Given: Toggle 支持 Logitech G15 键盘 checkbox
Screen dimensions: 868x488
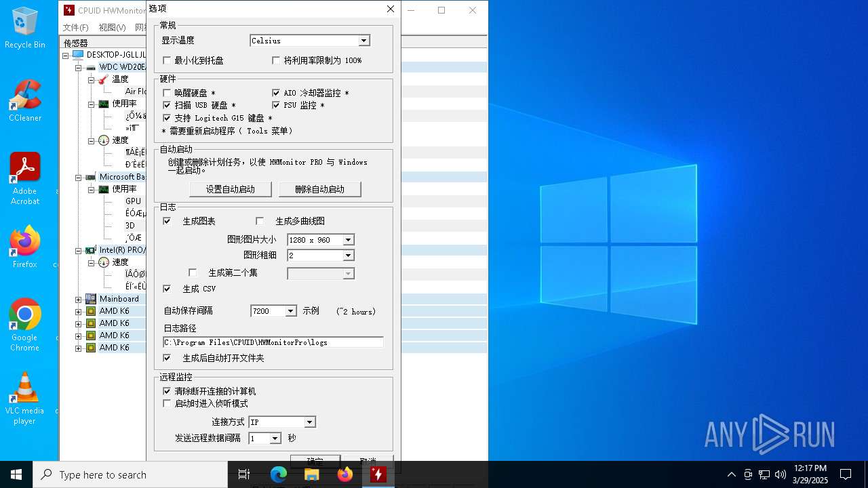Looking at the screenshot, I should [x=167, y=118].
